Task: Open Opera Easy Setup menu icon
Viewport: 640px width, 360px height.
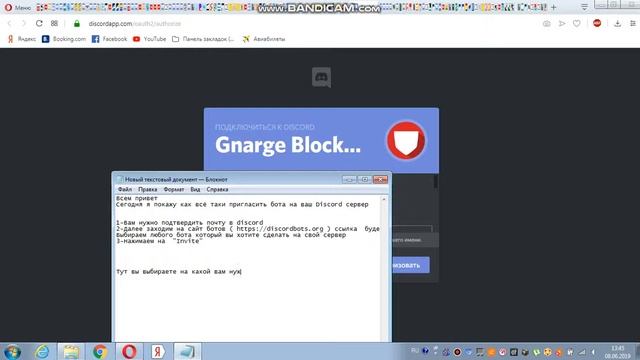Action: 633,24
